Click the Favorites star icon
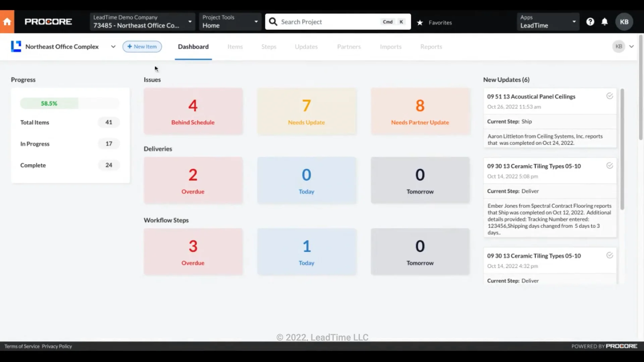 (x=420, y=22)
